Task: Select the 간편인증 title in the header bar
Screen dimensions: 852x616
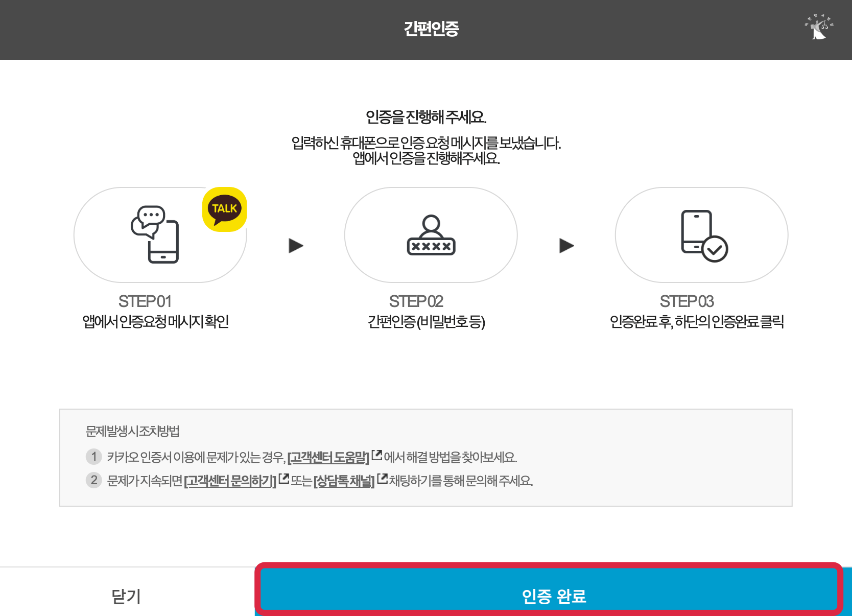Action: tap(431, 29)
